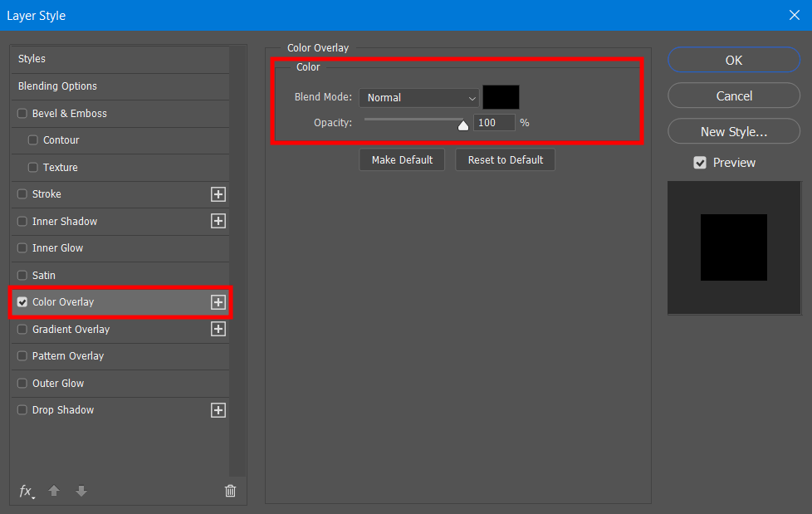
Task: Select the Color Overlay label
Action: [63, 302]
